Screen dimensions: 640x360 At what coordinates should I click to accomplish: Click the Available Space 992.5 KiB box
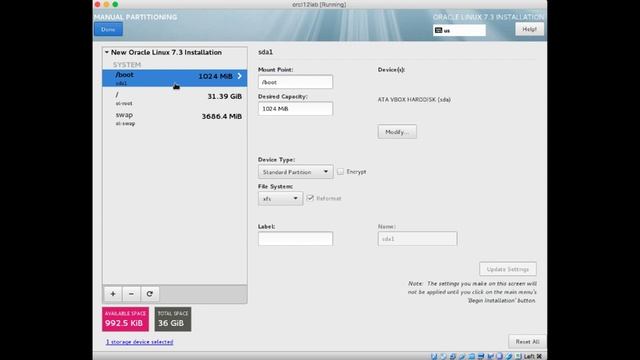pos(125,319)
